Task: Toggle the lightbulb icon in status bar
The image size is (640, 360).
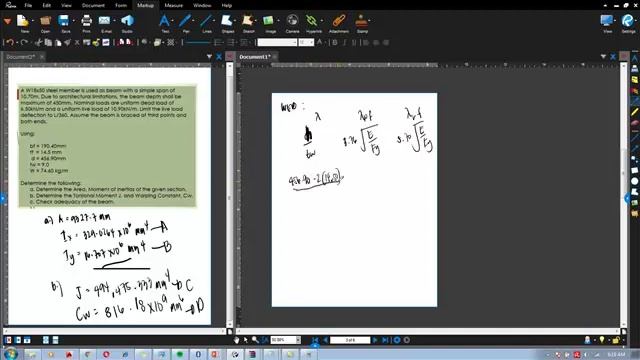Action: pos(602,340)
